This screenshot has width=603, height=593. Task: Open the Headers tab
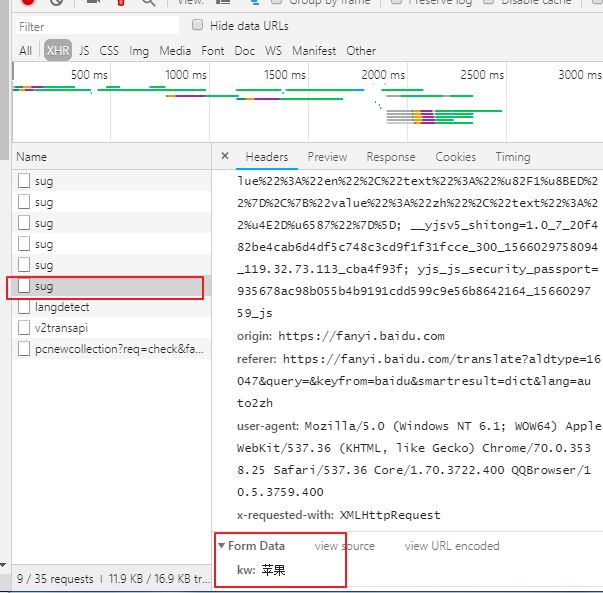pos(267,157)
